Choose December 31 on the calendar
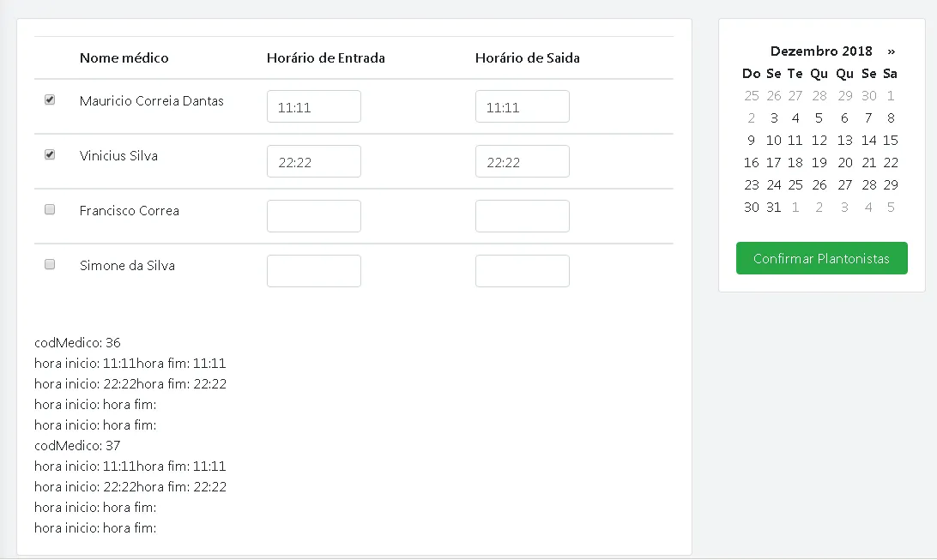The width and height of the screenshot is (937, 560). pos(774,208)
